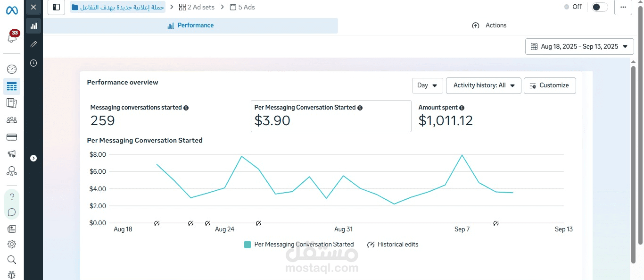
Task: Open the edit pencil panel icon
Action: click(33, 44)
